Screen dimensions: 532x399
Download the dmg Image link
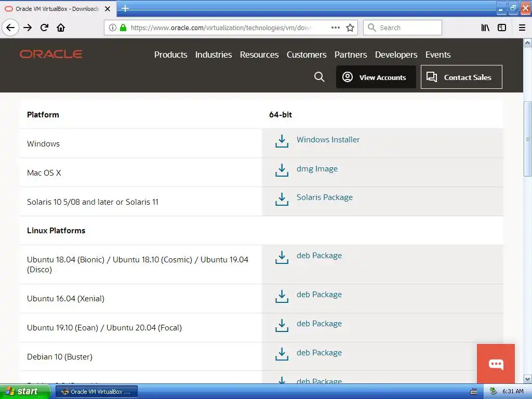click(317, 169)
